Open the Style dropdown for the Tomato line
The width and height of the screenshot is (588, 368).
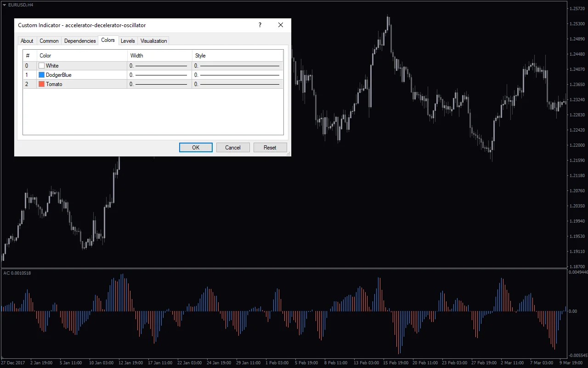[237, 84]
